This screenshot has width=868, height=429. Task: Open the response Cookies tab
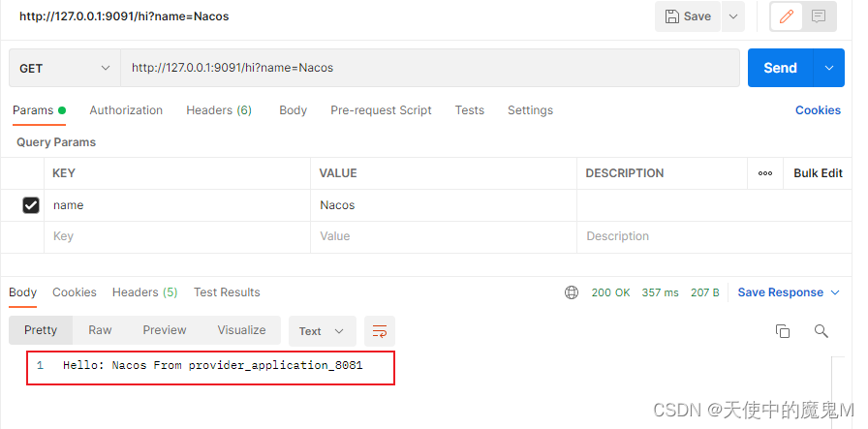pos(75,292)
